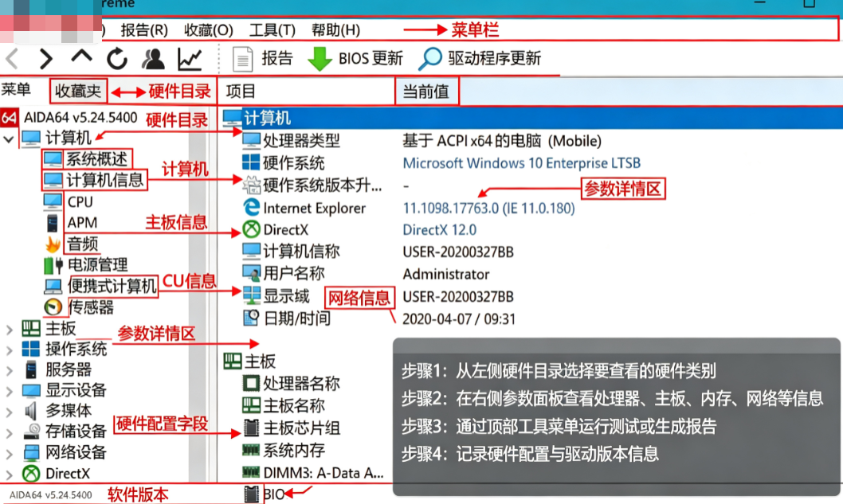This screenshot has width=843, height=504.
Task: Click the 驱动程序更新 magnifier icon
Action: (430, 59)
